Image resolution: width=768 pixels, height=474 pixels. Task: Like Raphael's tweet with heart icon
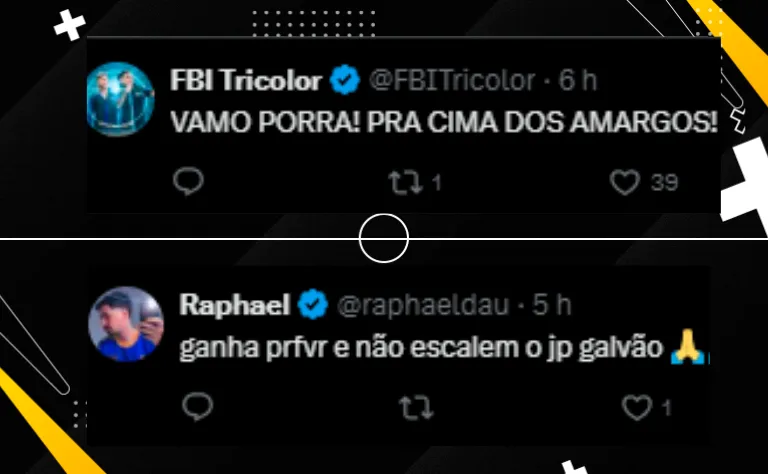pyautogui.click(x=637, y=407)
